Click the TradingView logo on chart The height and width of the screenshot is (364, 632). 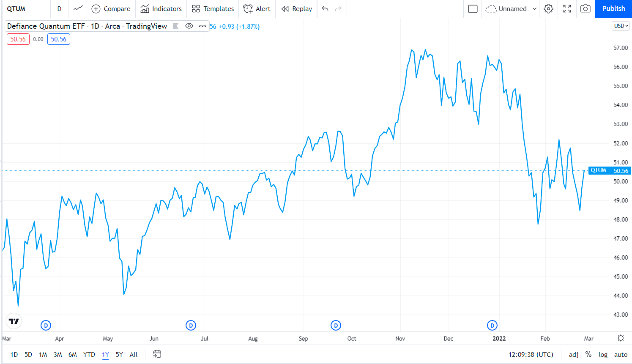click(14, 321)
